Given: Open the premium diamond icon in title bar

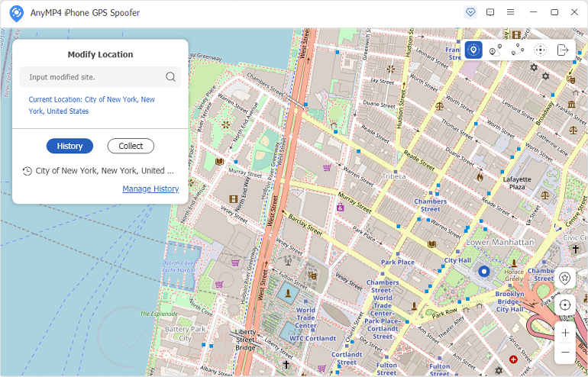Looking at the screenshot, I should [x=470, y=12].
